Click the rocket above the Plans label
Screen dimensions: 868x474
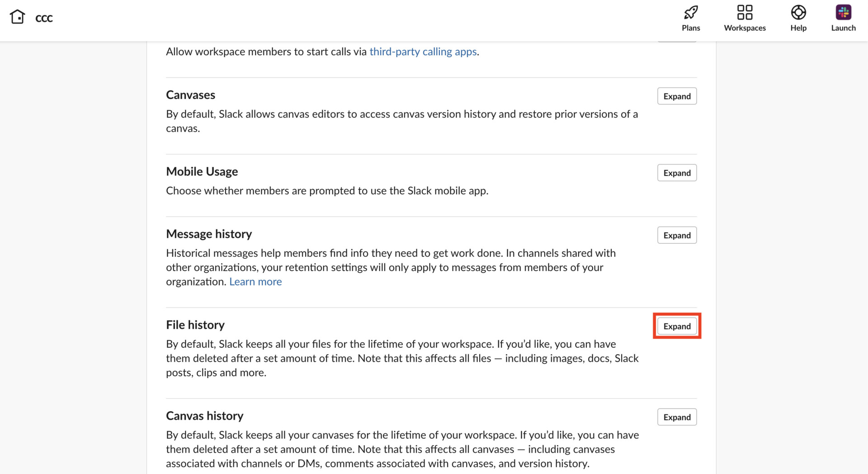[x=690, y=12]
